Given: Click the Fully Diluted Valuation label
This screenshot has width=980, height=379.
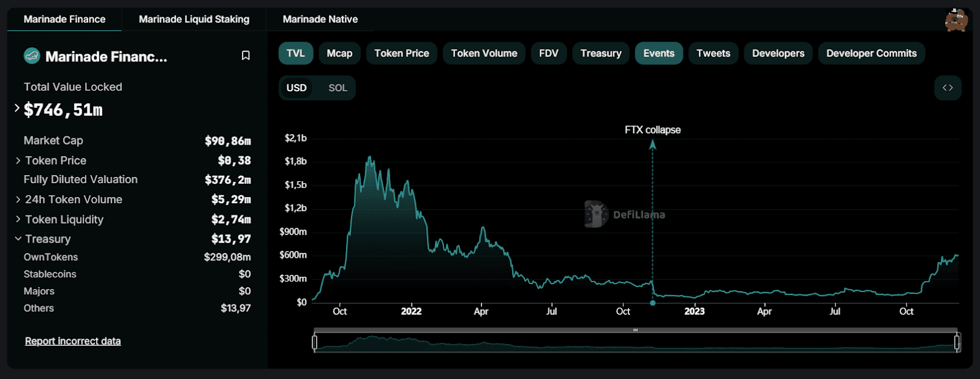Looking at the screenshot, I should (x=81, y=179).
